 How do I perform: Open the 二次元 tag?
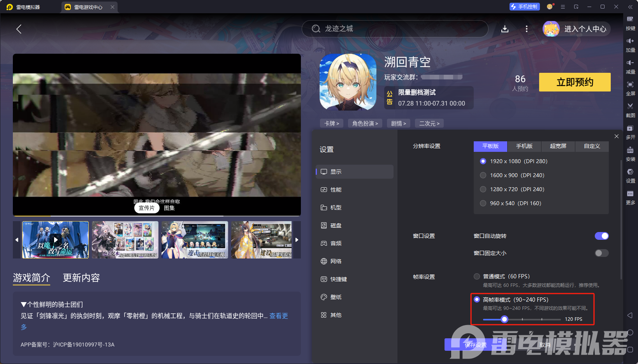pyautogui.click(x=429, y=123)
